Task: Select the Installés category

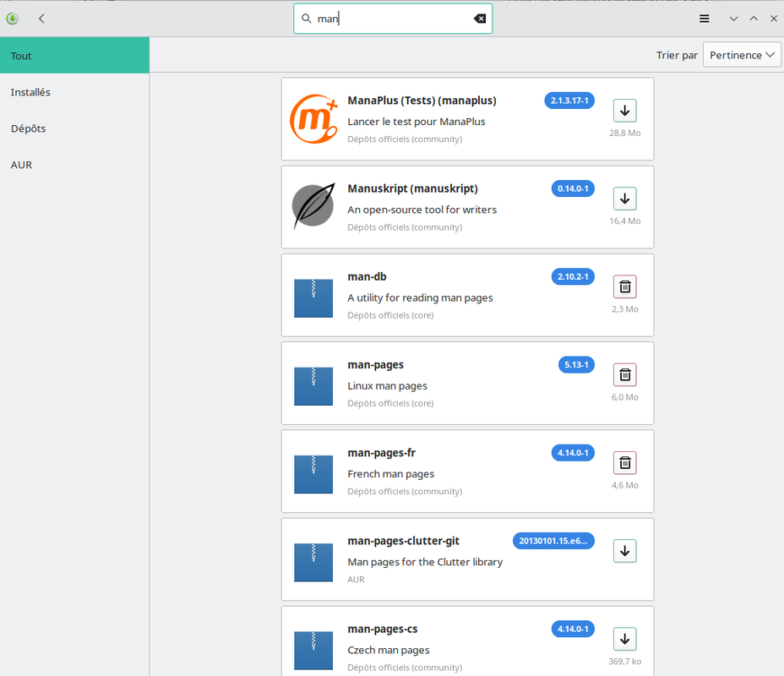Action: [74, 92]
